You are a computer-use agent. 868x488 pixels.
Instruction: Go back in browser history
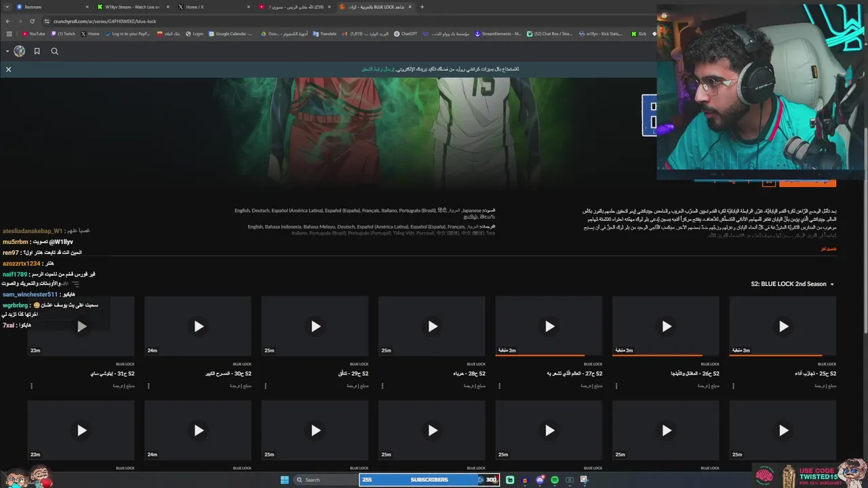(x=7, y=21)
